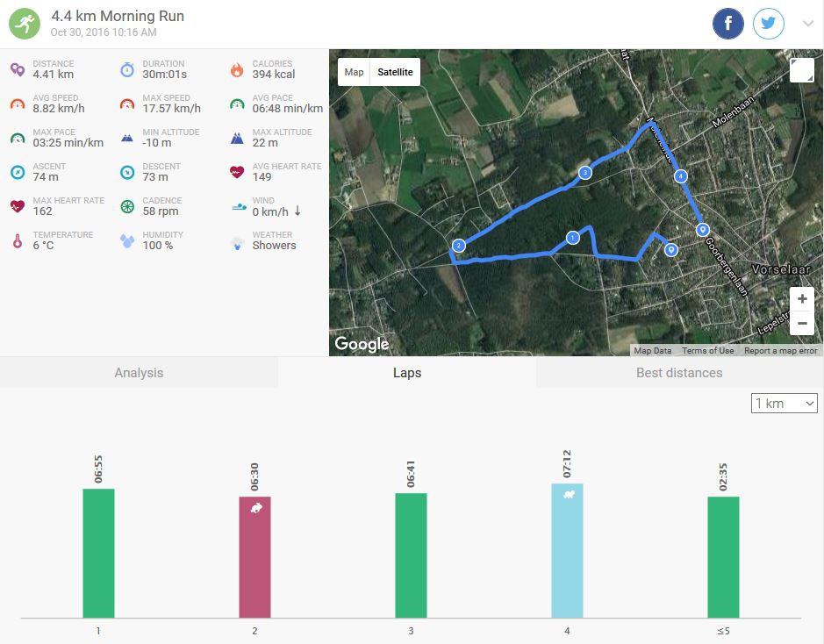Image resolution: width=824 pixels, height=644 pixels.
Task: Click the calories flame icon
Action: [x=236, y=69]
